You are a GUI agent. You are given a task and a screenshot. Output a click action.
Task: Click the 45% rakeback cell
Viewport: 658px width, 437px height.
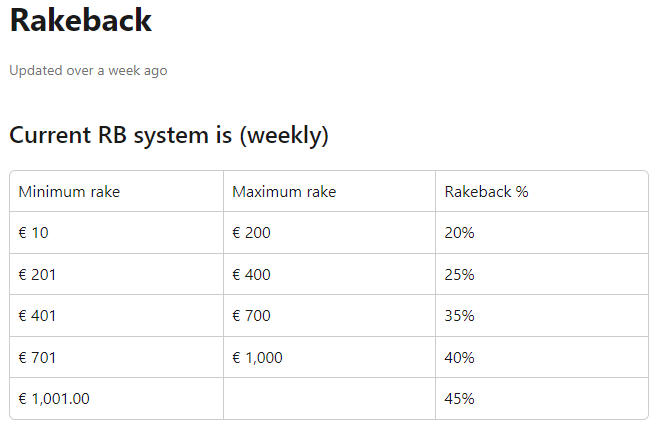tap(542, 398)
